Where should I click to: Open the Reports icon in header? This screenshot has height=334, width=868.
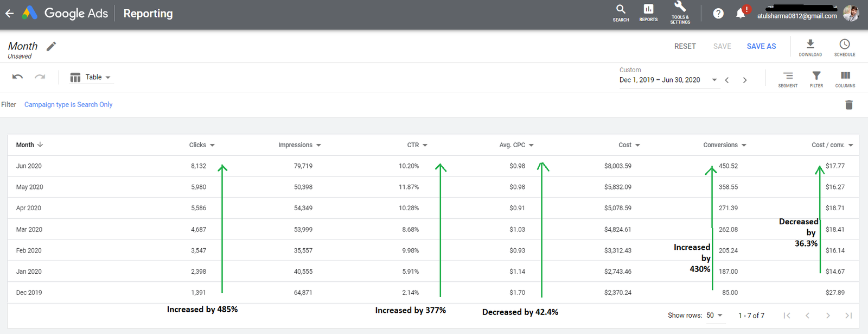click(x=648, y=13)
